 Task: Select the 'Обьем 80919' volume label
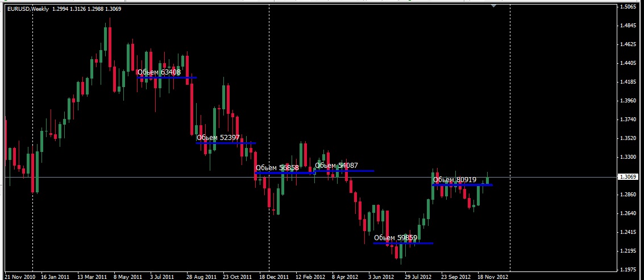click(x=455, y=180)
